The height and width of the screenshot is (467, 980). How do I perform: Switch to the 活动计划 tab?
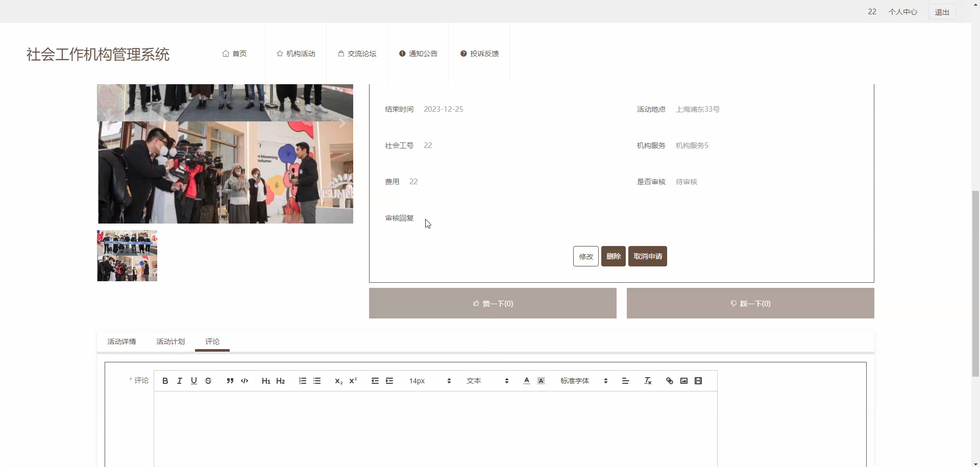pyautogui.click(x=170, y=341)
